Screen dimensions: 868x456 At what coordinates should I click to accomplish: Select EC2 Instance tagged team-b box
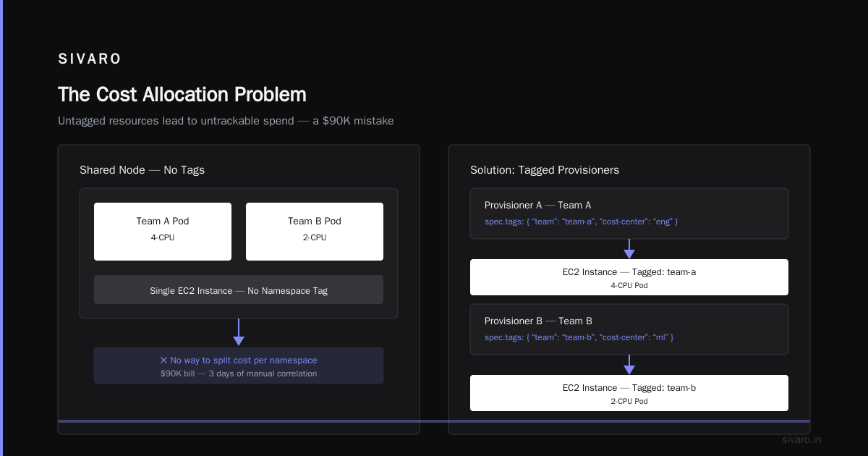point(629,393)
